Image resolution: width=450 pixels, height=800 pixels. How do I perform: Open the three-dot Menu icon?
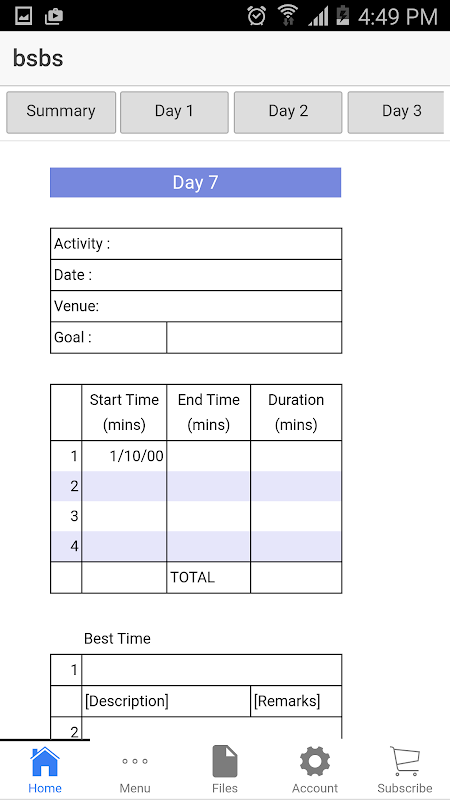pyautogui.click(x=135, y=761)
